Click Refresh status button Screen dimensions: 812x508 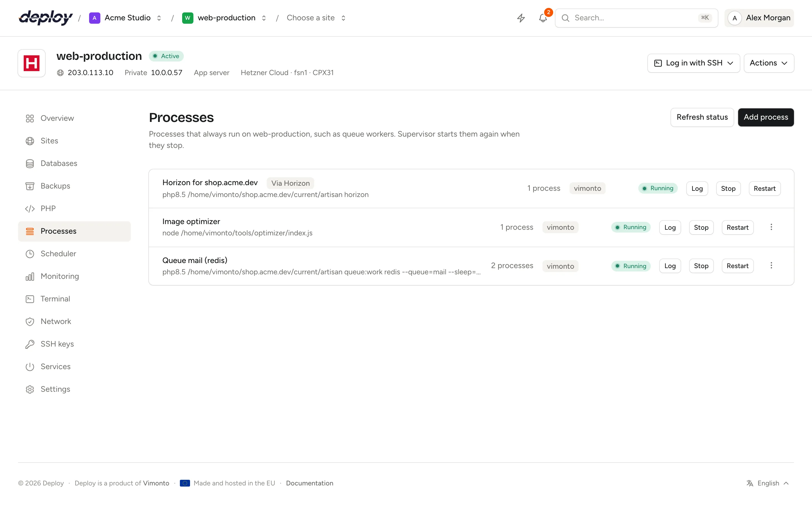pos(702,117)
